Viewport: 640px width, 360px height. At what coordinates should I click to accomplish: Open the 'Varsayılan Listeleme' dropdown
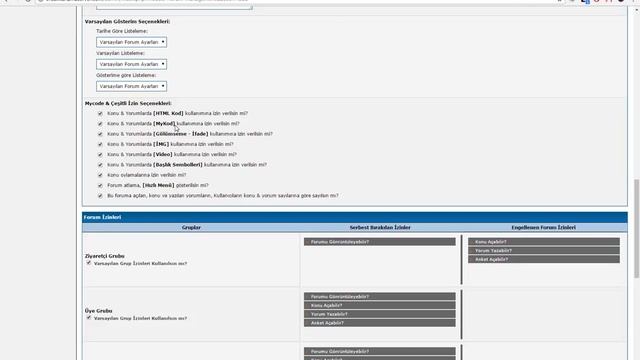pyautogui.click(x=131, y=64)
